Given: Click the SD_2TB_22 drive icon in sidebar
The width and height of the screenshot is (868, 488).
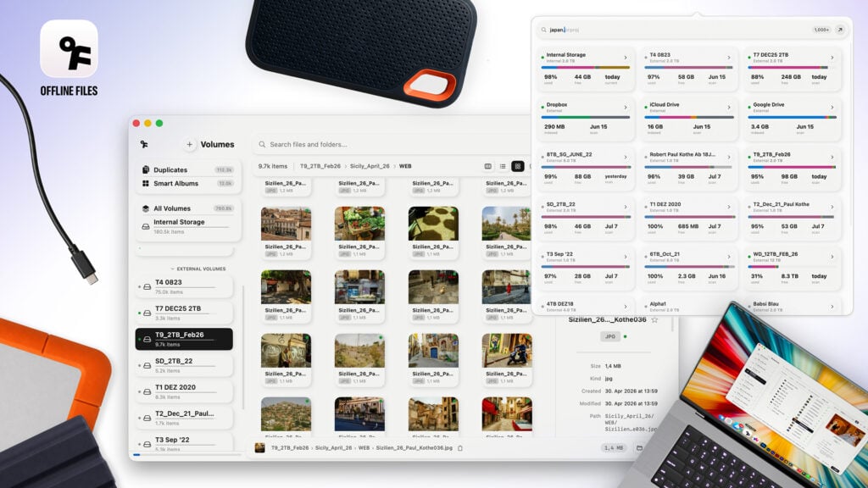Looking at the screenshot, I should tap(147, 366).
